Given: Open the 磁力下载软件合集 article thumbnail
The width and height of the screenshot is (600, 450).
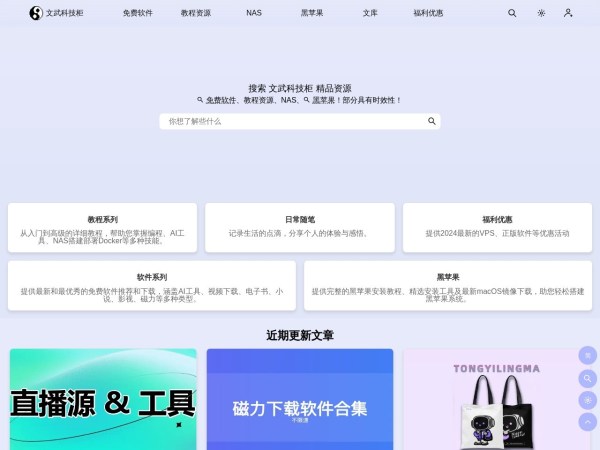Looking at the screenshot, I should (300, 400).
